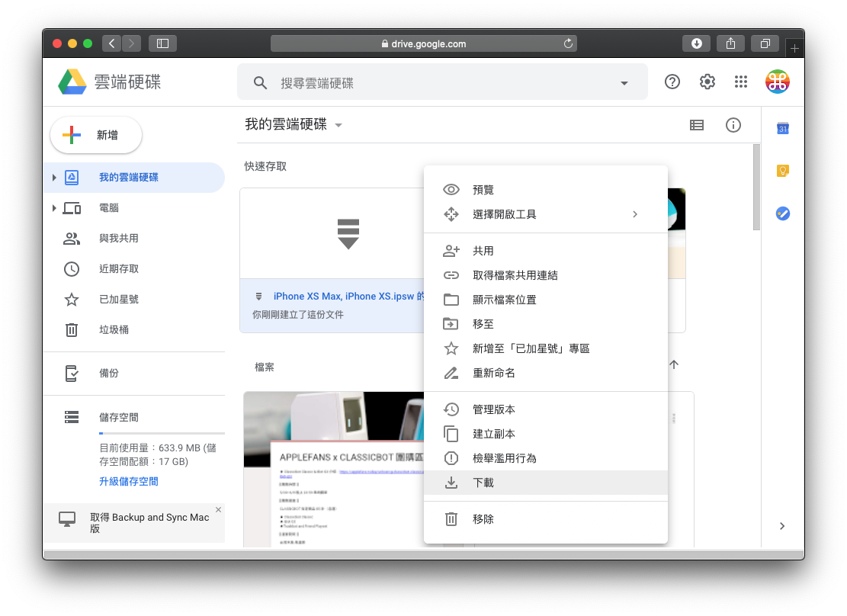The image size is (847, 616).
Task: Dismiss the Backup and Sync banner
Action: click(218, 509)
